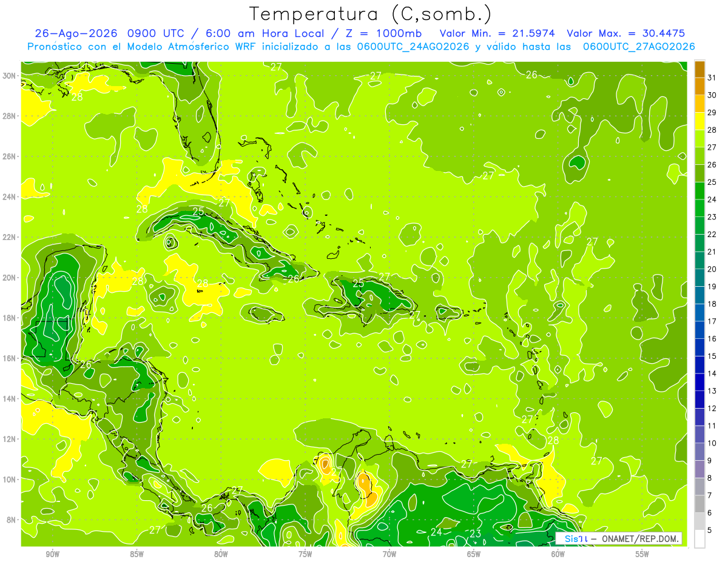Screen dimensions: 728x562
Task: Click the '24' contour label over South America
Action: 436,532
